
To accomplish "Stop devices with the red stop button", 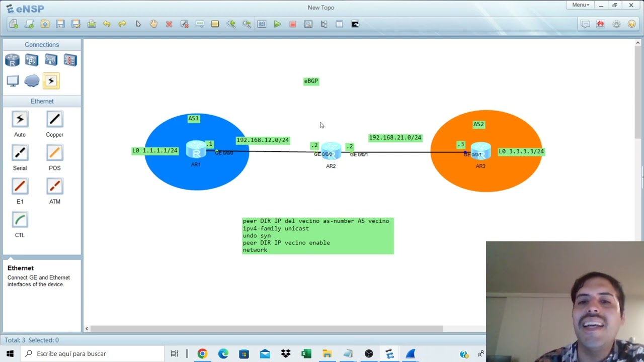I will pyautogui.click(x=293, y=24).
